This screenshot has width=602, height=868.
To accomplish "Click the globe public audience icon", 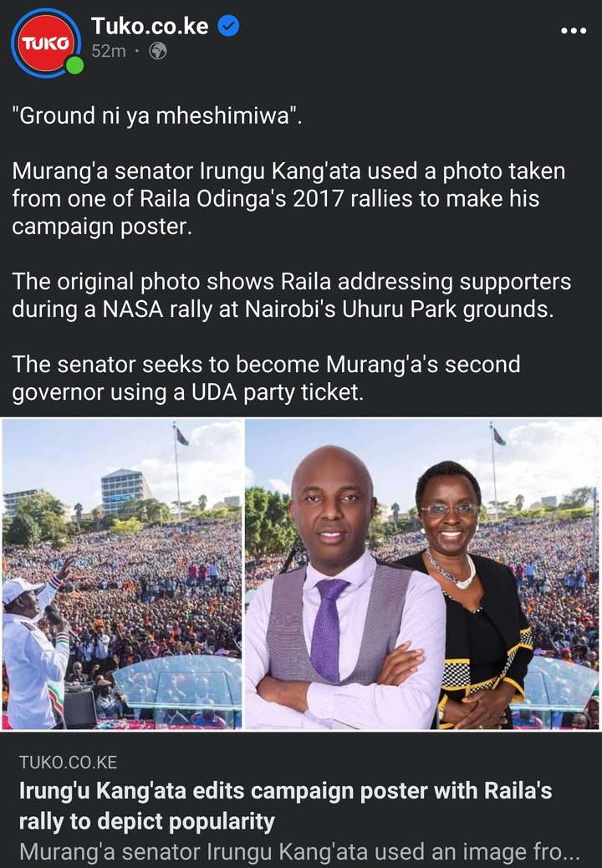I will click(x=158, y=51).
